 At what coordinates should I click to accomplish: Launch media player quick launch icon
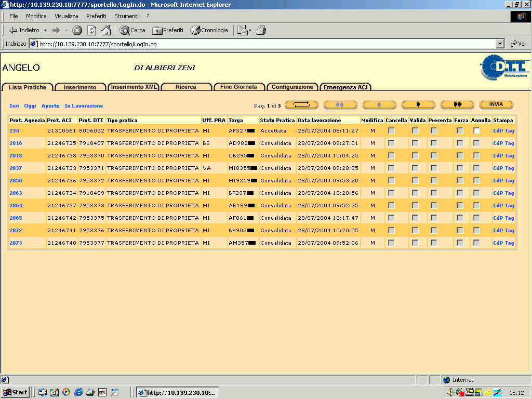(66, 392)
